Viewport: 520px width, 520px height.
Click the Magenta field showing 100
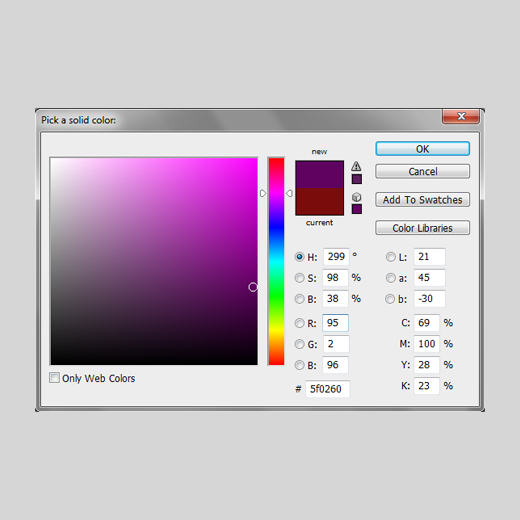(427, 344)
